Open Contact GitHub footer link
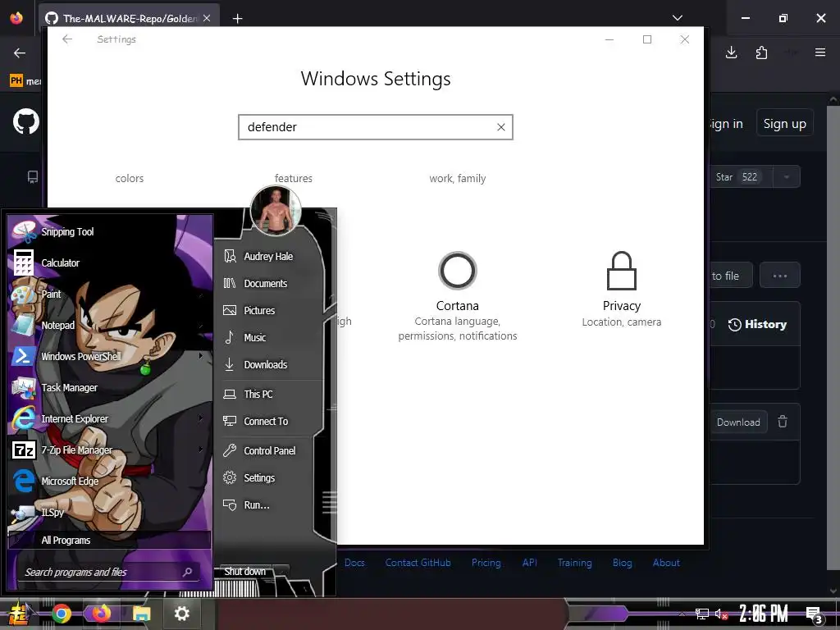 point(418,563)
